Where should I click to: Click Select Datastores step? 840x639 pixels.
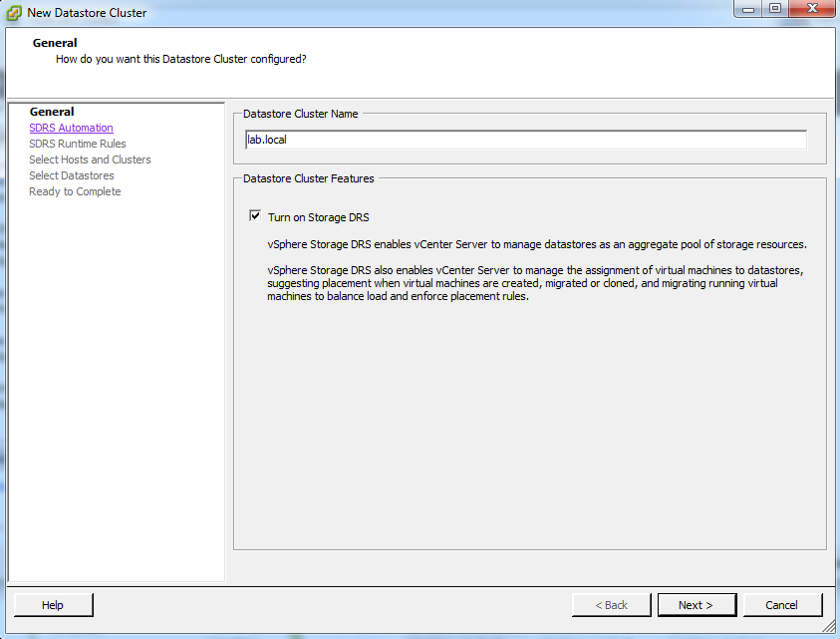point(72,175)
